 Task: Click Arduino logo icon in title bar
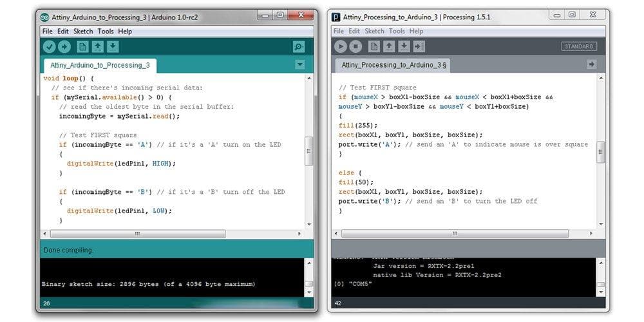[44, 17]
